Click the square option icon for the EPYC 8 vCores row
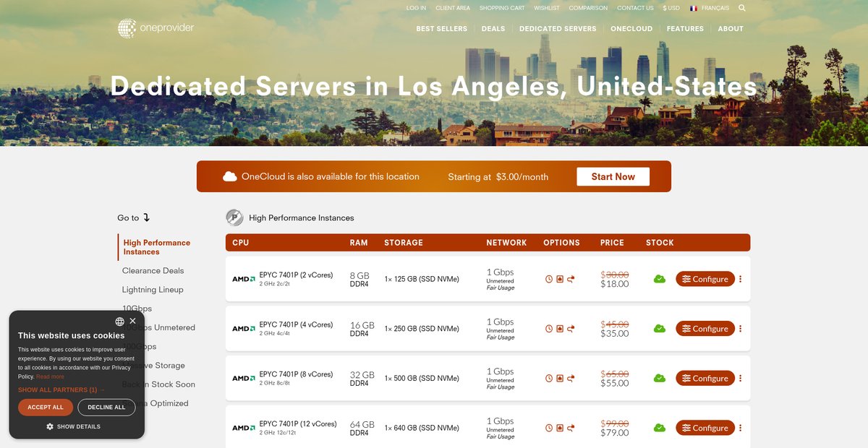This screenshot has width=868, height=448. pyautogui.click(x=560, y=378)
